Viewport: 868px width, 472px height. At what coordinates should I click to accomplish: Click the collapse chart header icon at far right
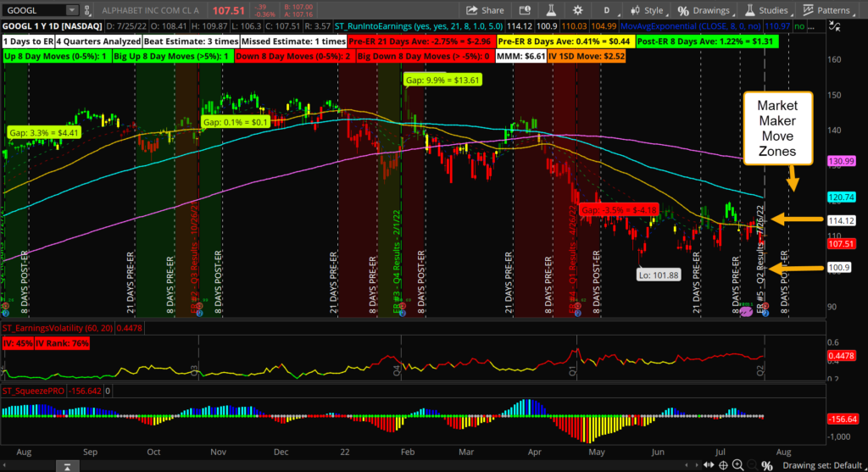pyautogui.click(x=834, y=26)
